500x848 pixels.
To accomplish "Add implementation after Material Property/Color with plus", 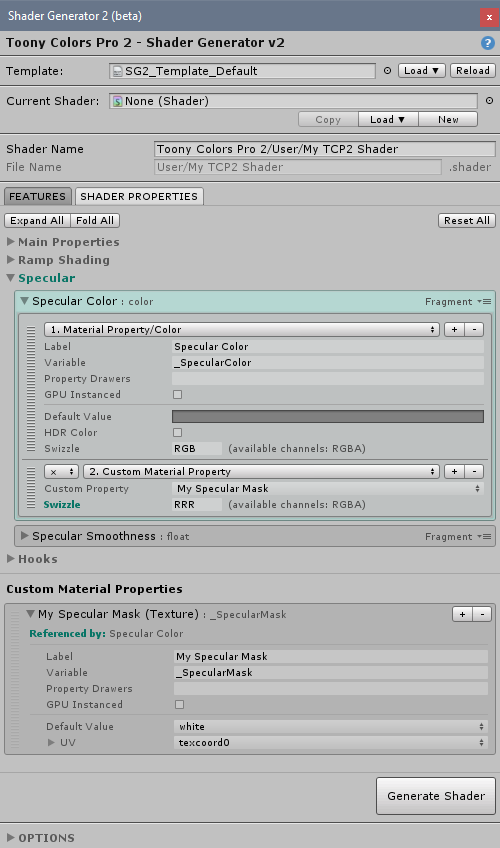I will 454,329.
